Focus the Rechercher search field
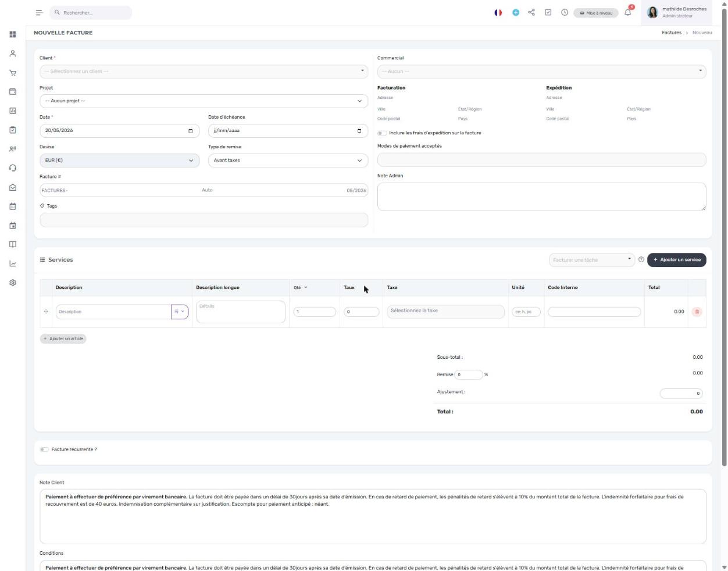 [x=90, y=13]
